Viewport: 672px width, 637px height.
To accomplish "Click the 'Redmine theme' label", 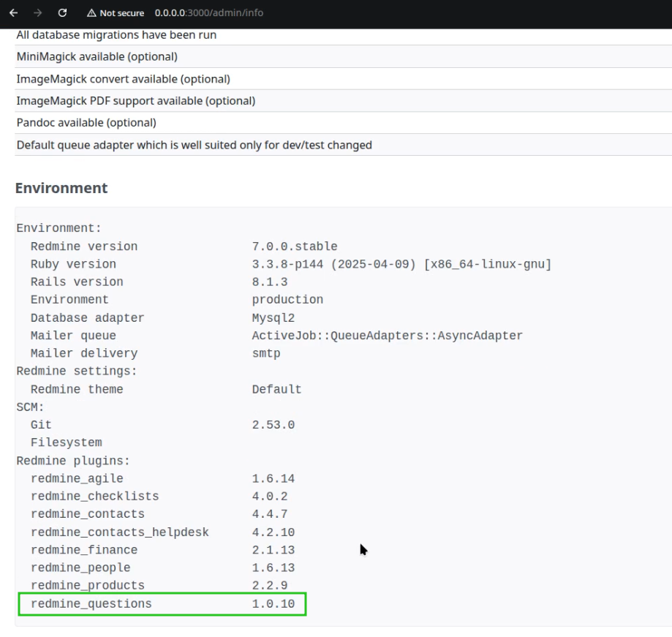I will click(x=77, y=389).
